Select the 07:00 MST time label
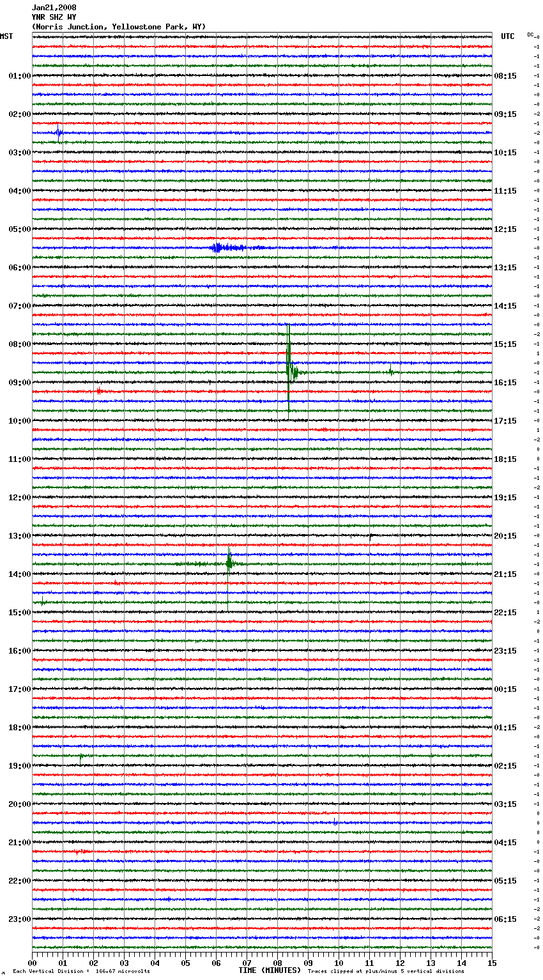This screenshot has height=980, width=543. point(20,306)
